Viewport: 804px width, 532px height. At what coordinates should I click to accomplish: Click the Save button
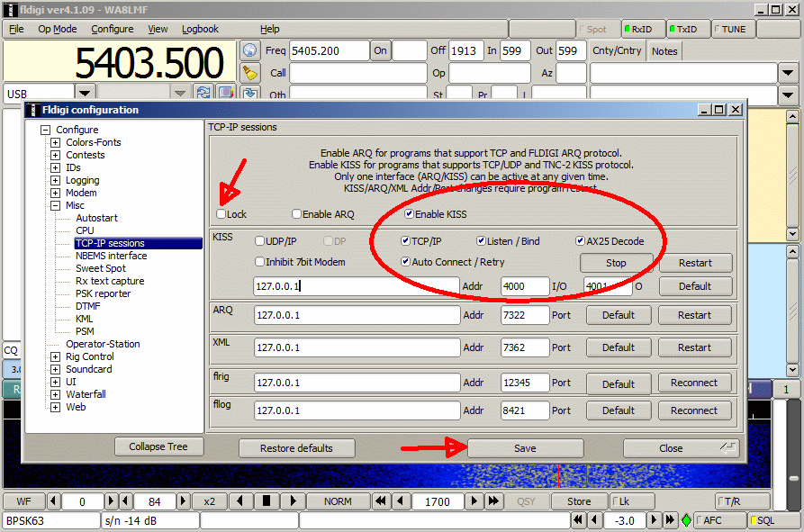click(x=525, y=448)
